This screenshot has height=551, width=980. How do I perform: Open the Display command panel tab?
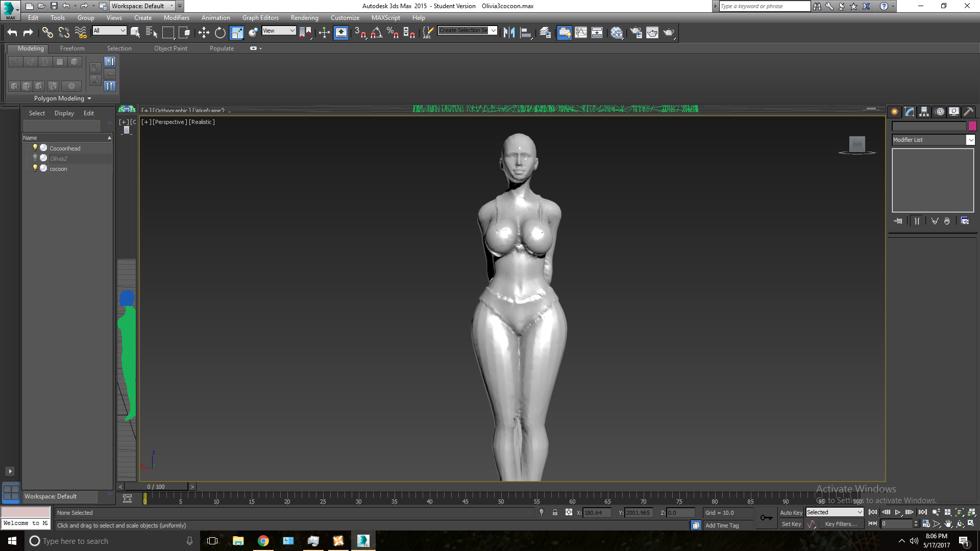pyautogui.click(x=954, y=112)
